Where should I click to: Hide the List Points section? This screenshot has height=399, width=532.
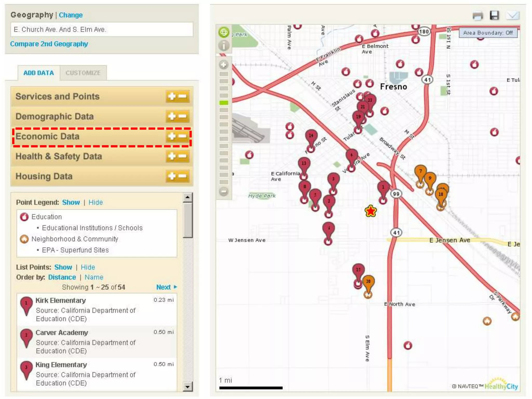pyautogui.click(x=88, y=267)
